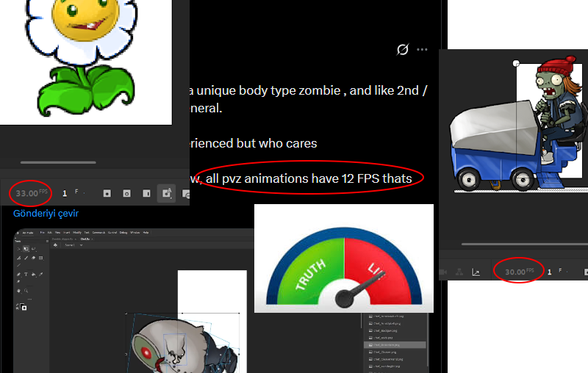Select the Rectangle tool

point(41,258)
